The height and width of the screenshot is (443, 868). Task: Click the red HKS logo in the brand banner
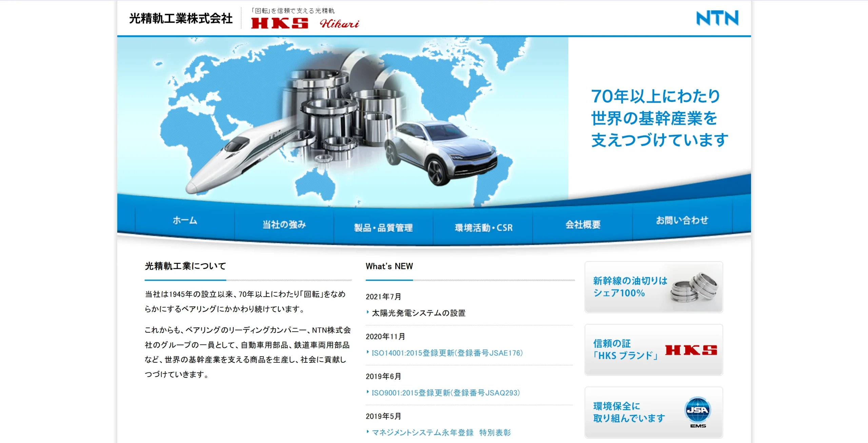tap(691, 350)
